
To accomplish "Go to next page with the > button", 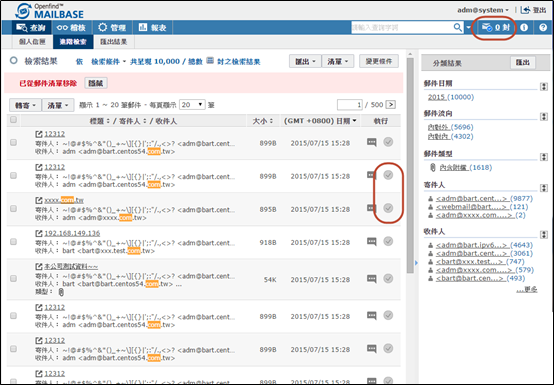I will click(390, 105).
